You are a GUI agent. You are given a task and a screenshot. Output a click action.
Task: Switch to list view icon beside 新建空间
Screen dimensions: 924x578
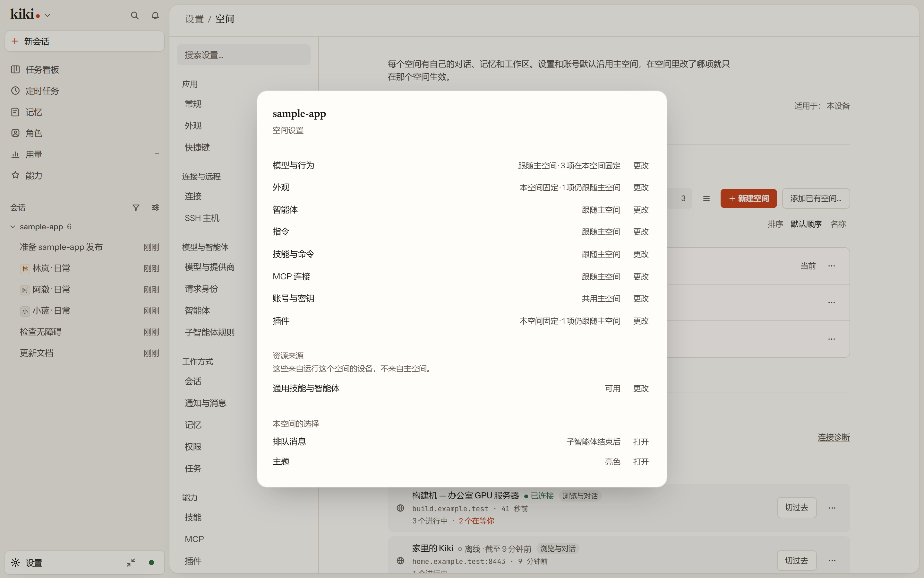click(x=706, y=198)
